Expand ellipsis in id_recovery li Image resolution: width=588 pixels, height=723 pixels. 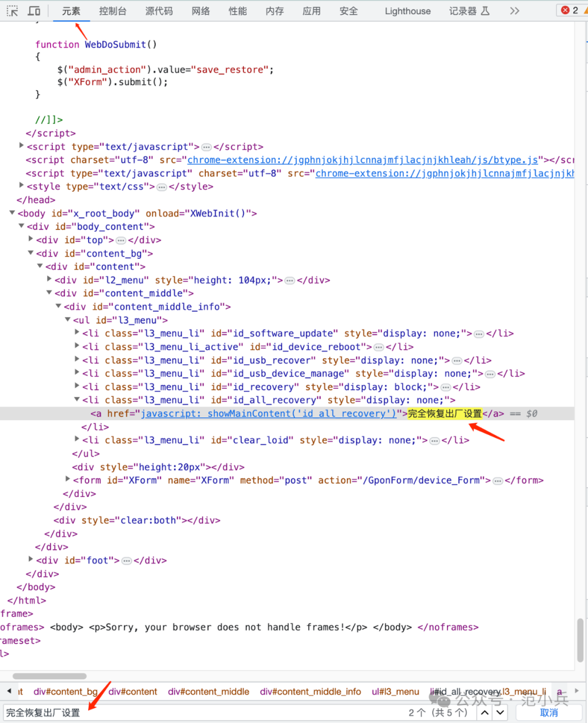(x=446, y=387)
